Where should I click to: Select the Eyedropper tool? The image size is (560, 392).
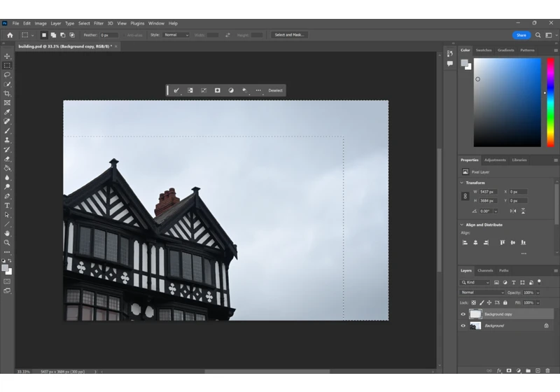coord(7,112)
